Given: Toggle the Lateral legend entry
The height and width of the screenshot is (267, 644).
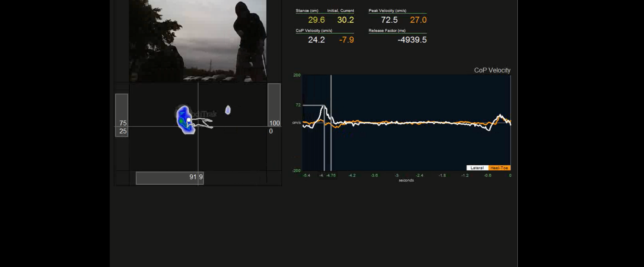Looking at the screenshot, I should point(477,168).
